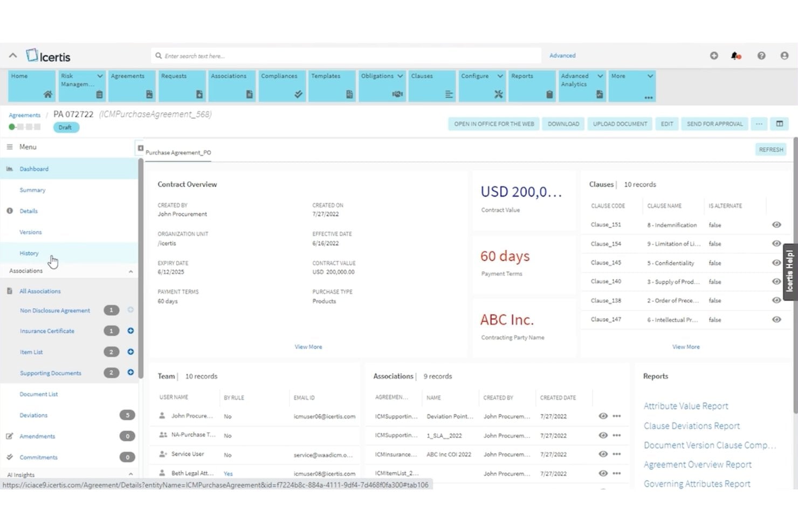
Task: Expand the Configure dropdown tile
Action: (x=500, y=76)
